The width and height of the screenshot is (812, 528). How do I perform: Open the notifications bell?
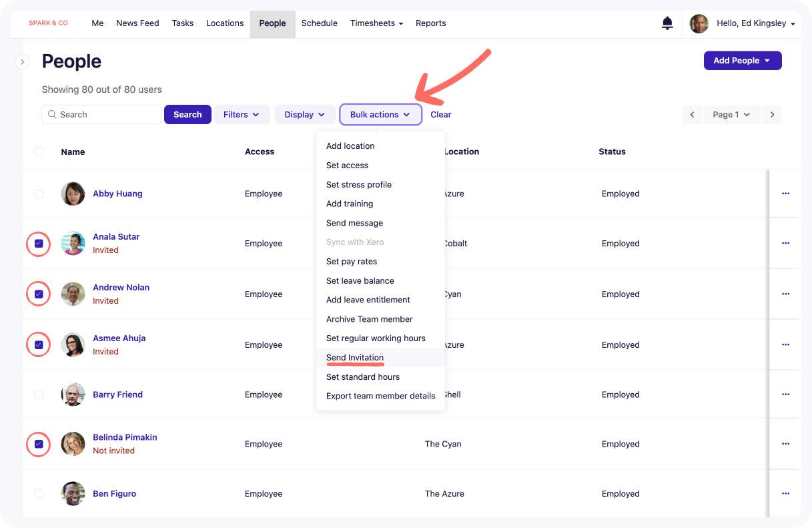tap(667, 23)
